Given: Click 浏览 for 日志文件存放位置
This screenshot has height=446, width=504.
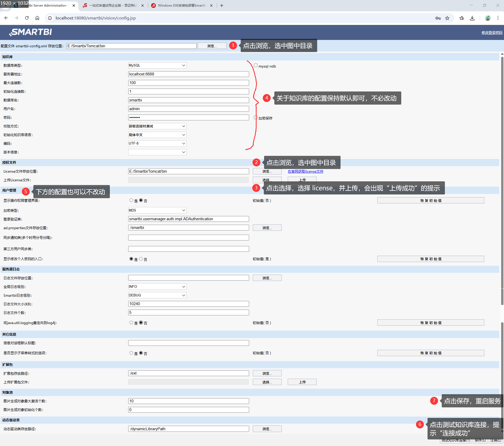Looking at the screenshot, I should click(x=267, y=278).
